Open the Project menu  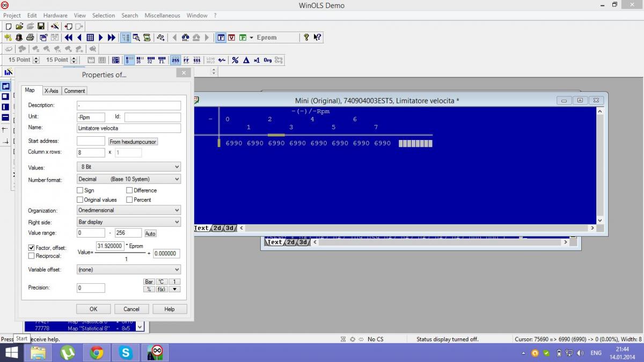[12, 16]
